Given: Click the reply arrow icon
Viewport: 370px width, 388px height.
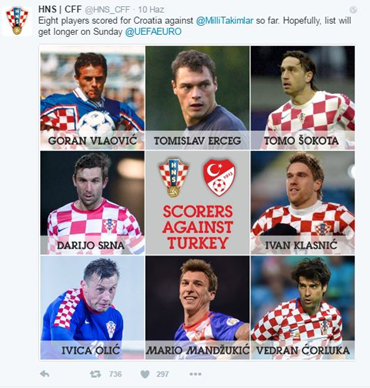Looking at the screenshot, I should pyautogui.click(x=44, y=374).
